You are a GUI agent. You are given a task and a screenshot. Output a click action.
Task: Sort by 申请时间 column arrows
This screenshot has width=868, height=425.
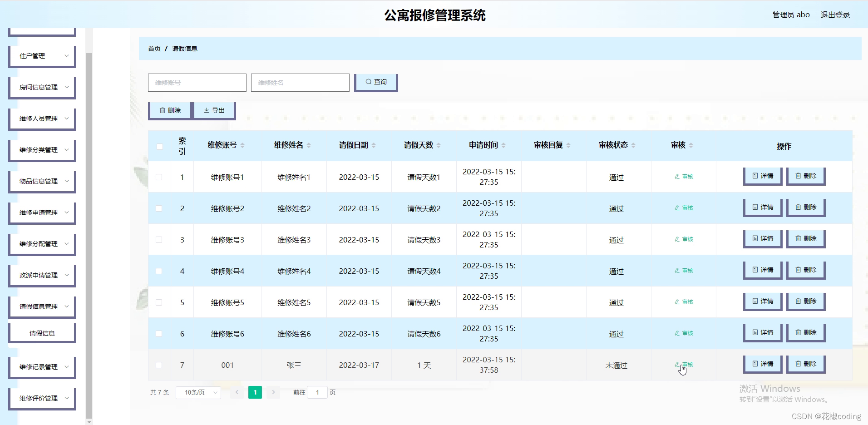click(503, 145)
